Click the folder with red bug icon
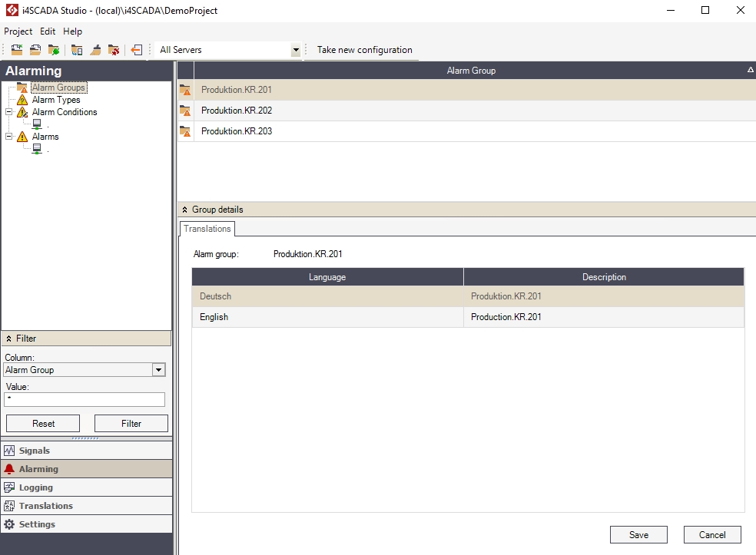The image size is (756, 555). (x=114, y=50)
